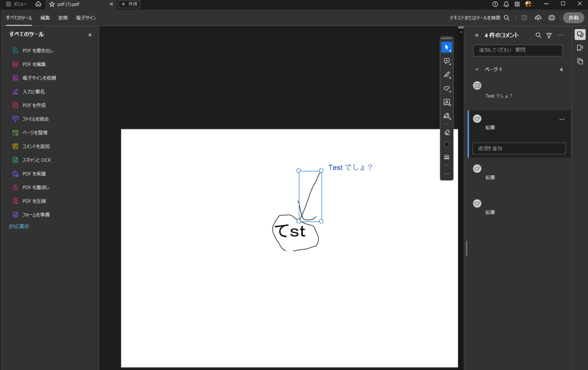Select the pencil drawing tool
The image size is (588, 370).
(x=446, y=74)
